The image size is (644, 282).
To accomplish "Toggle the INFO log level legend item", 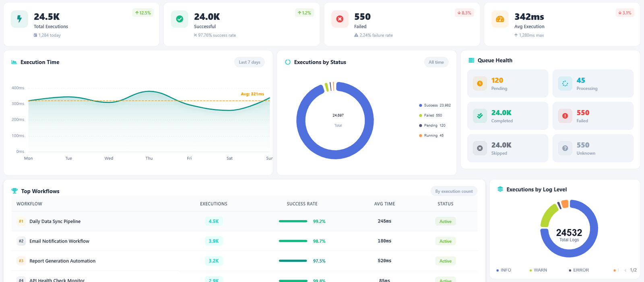I will pos(504,270).
